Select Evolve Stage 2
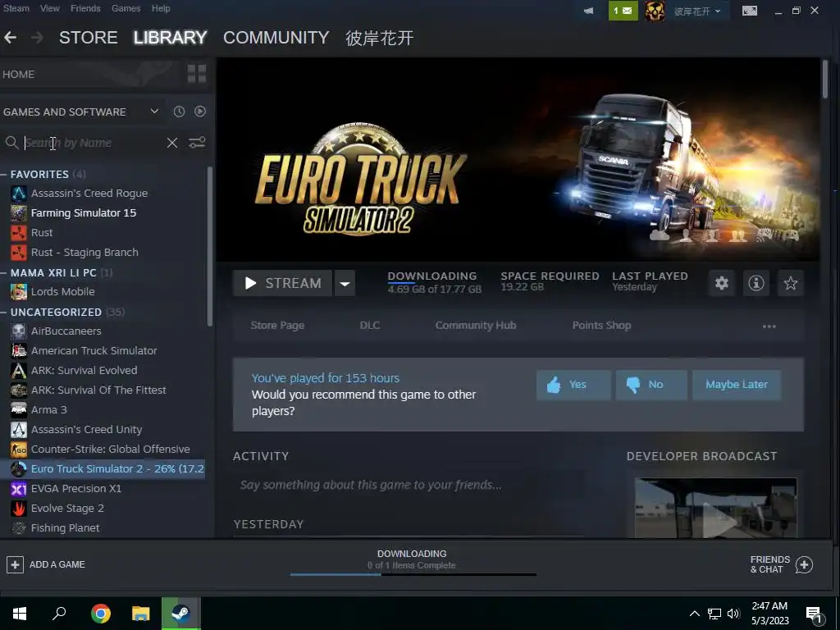840x630 pixels. [67, 509]
